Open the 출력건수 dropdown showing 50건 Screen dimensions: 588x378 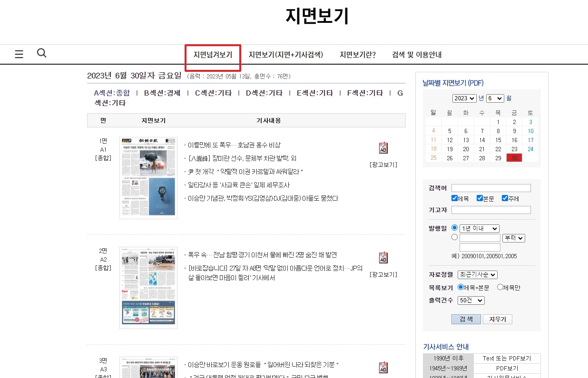click(471, 300)
